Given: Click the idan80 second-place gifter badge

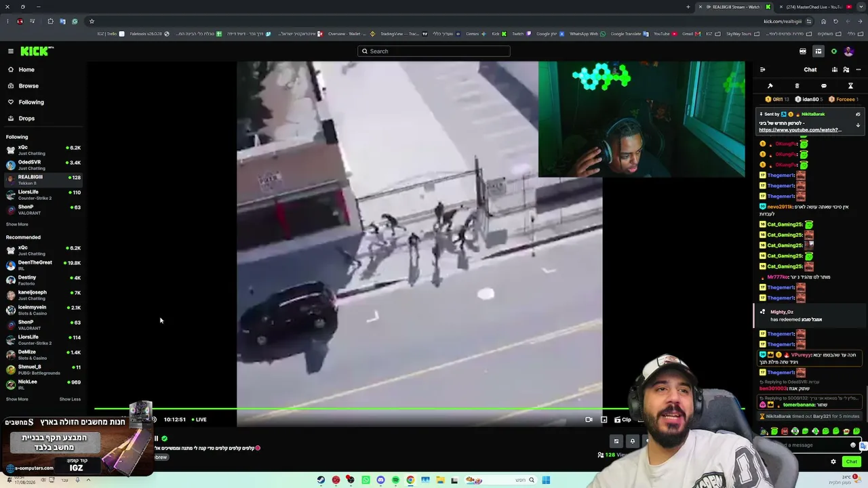Looking at the screenshot, I should click(x=808, y=100).
